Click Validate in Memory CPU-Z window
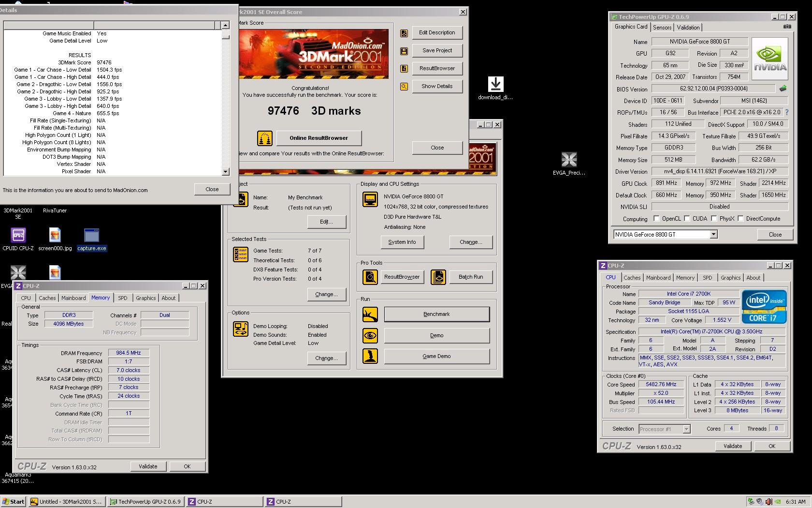The image size is (812, 508). [148, 466]
